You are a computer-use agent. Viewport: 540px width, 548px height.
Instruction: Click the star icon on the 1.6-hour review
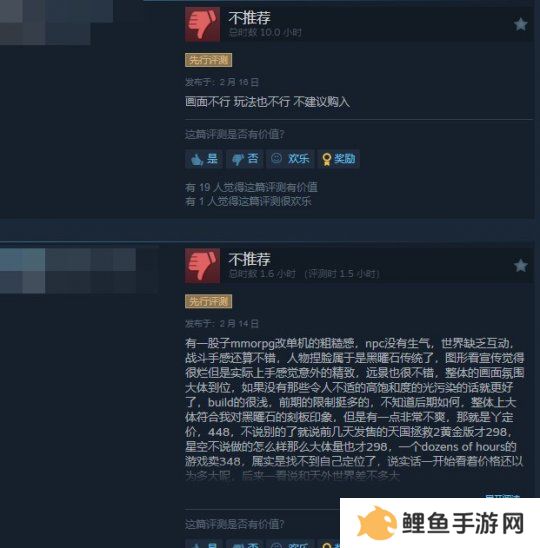[x=520, y=266]
